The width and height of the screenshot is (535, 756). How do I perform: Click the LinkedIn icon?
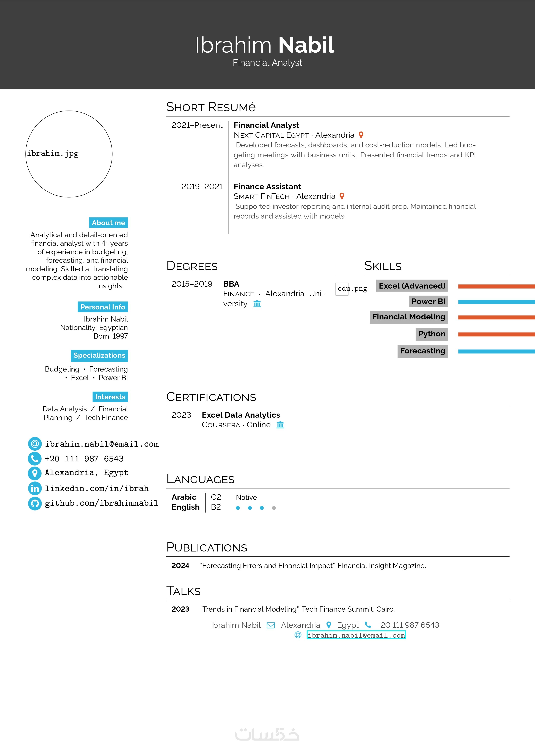(35, 488)
